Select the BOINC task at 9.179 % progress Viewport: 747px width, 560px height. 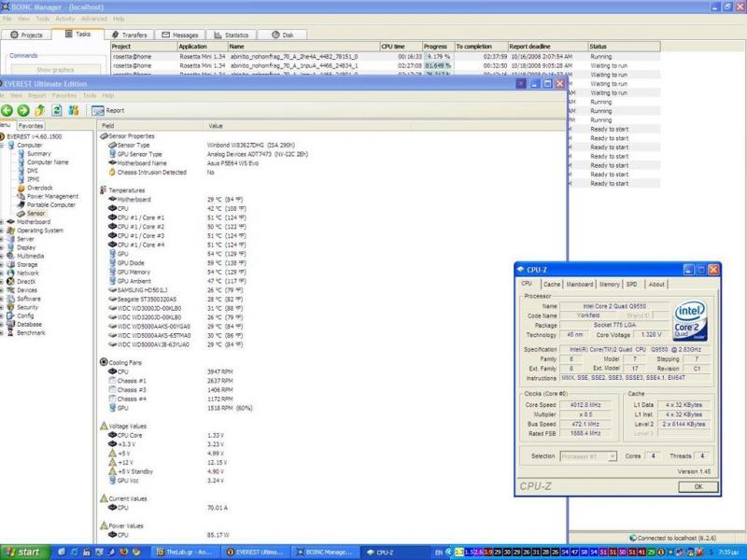point(386,57)
